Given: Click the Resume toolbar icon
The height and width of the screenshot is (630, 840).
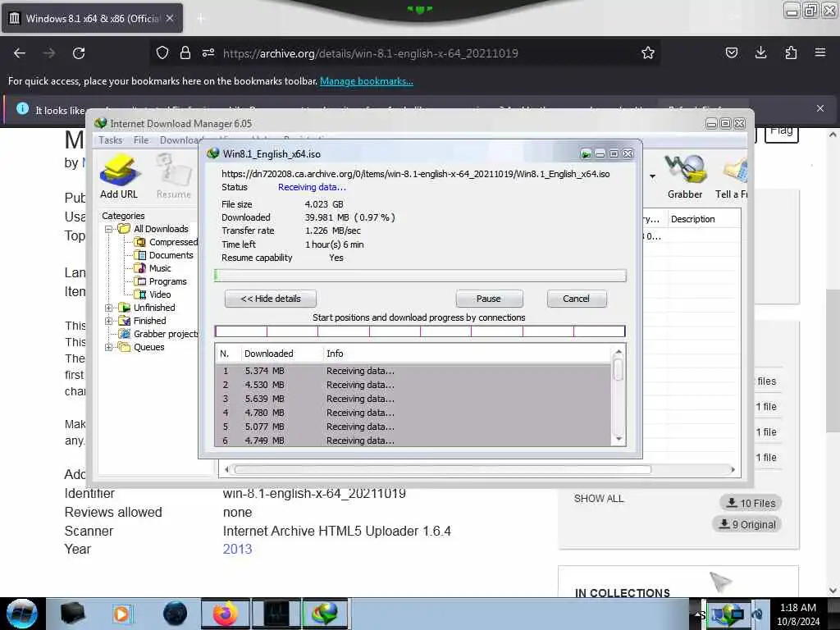Looking at the screenshot, I should click(174, 177).
